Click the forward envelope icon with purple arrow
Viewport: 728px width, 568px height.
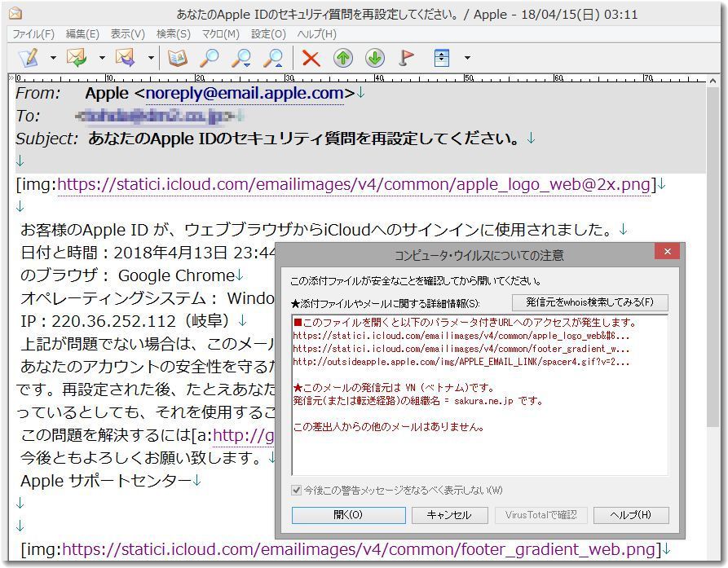click(x=126, y=58)
